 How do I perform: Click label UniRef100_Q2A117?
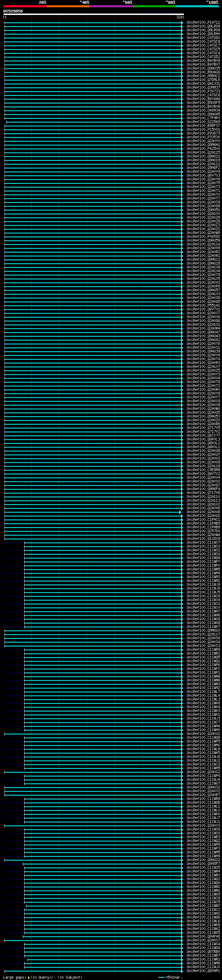tap(203, 634)
